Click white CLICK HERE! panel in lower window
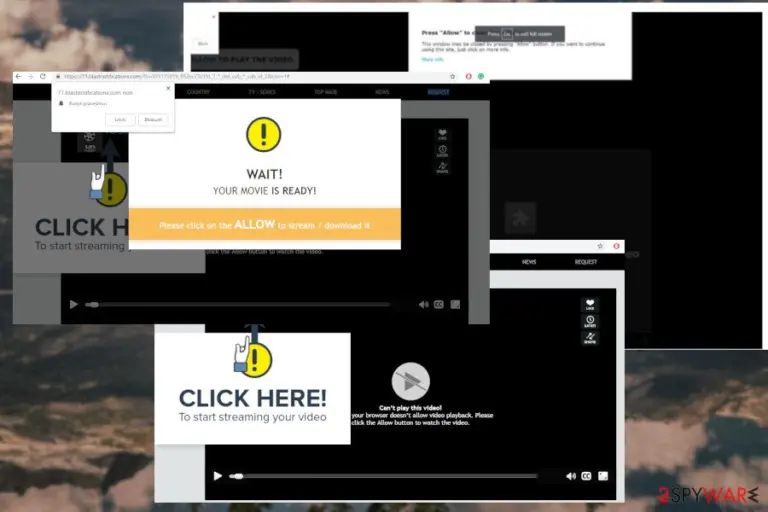This screenshot has height=512, width=768. pyautogui.click(x=252, y=389)
